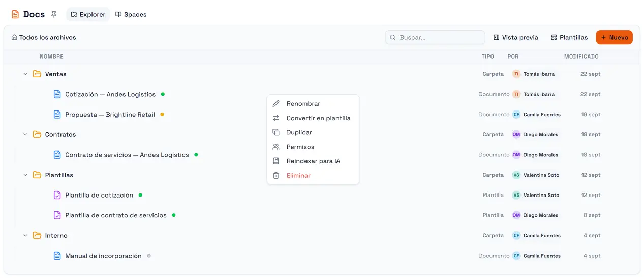Choose Convertir en plantilla menu entry
This screenshot has height=278, width=644.
click(x=313, y=118)
